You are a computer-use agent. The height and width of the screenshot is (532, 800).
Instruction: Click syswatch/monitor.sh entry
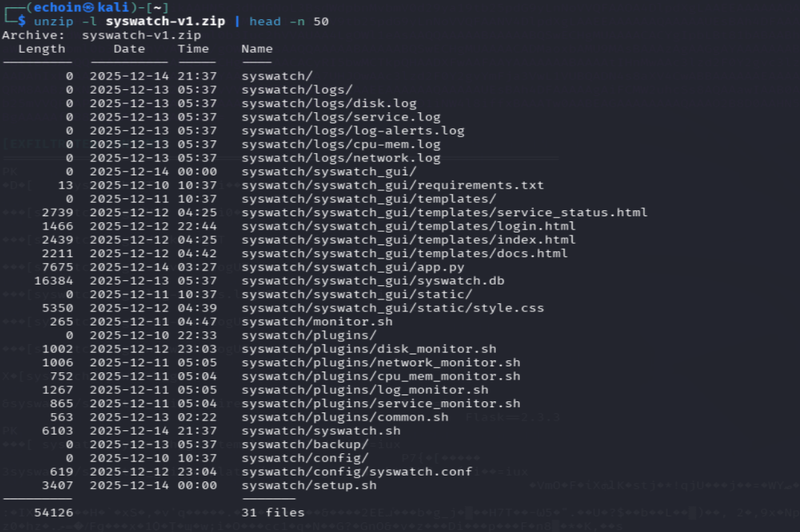[x=317, y=322]
